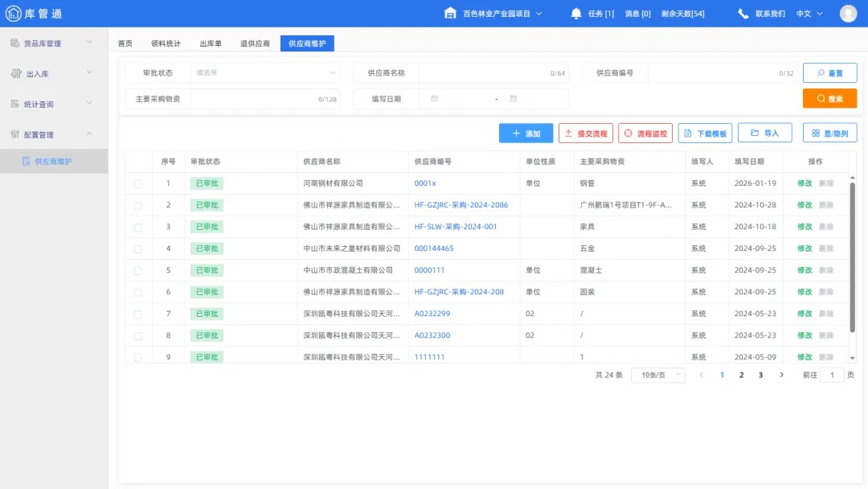Click the user avatar icon
The width and height of the screenshot is (868, 489).
[x=848, y=13]
